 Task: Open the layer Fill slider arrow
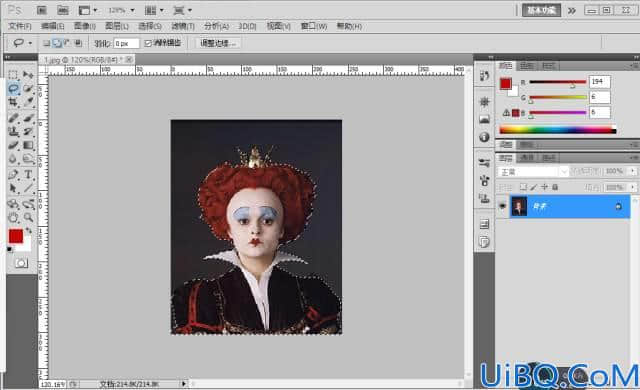point(633,187)
